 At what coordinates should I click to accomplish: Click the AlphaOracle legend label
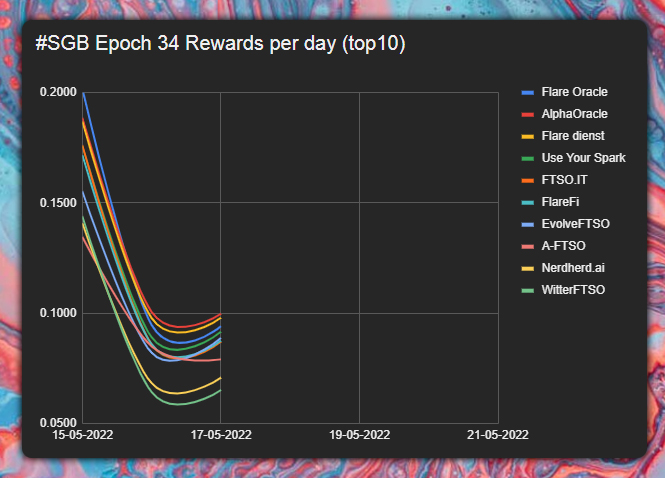[574, 114]
